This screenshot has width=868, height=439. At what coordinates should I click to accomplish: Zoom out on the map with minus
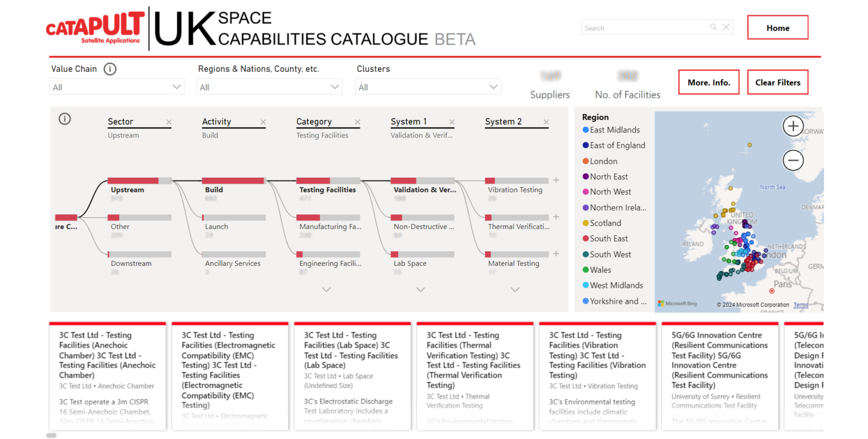(793, 161)
